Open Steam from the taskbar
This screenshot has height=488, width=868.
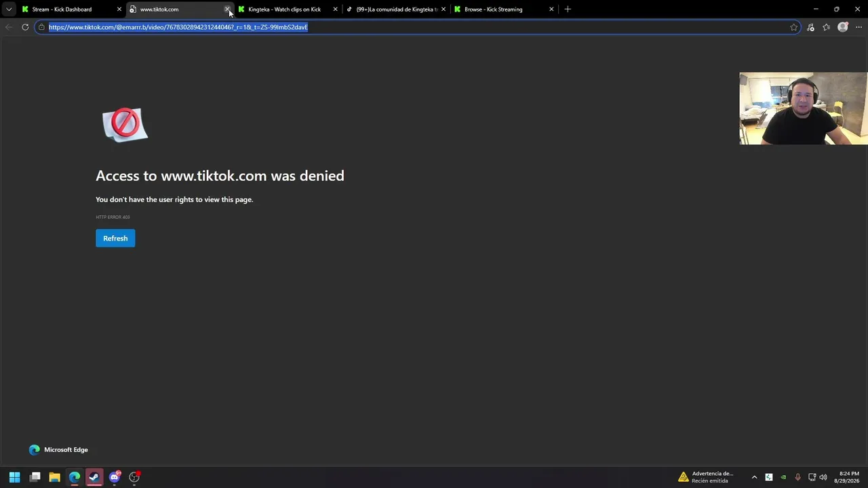click(94, 477)
